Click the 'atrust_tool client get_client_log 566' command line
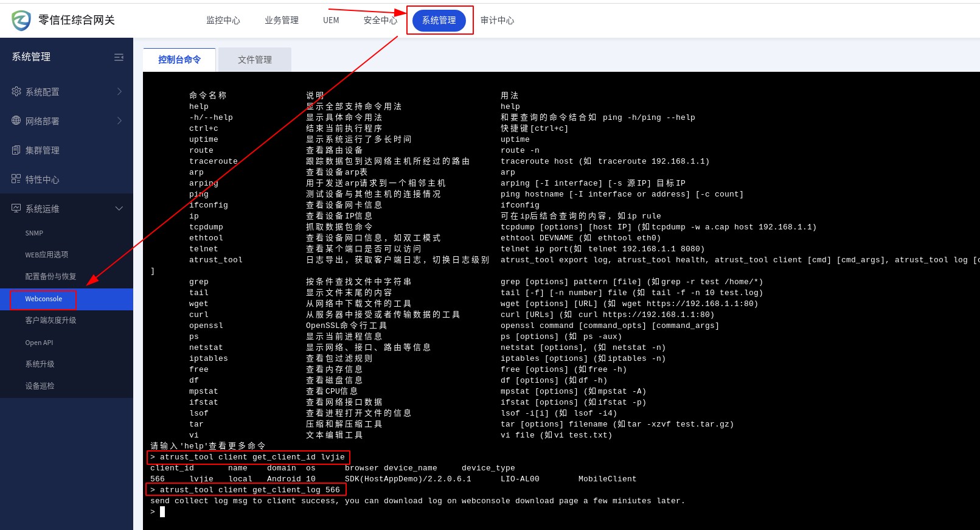 tap(245, 490)
